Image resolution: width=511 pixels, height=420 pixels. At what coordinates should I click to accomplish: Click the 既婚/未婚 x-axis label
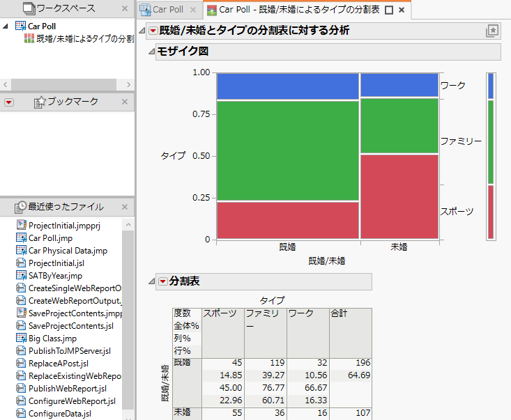click(x=327, y=261)
